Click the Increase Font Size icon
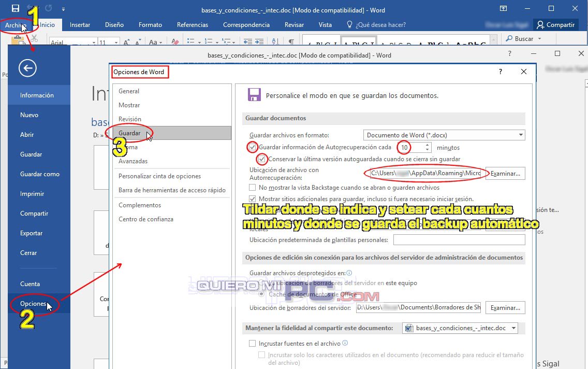The height and width of the screenshot is (369, 588). coord(127,41)
